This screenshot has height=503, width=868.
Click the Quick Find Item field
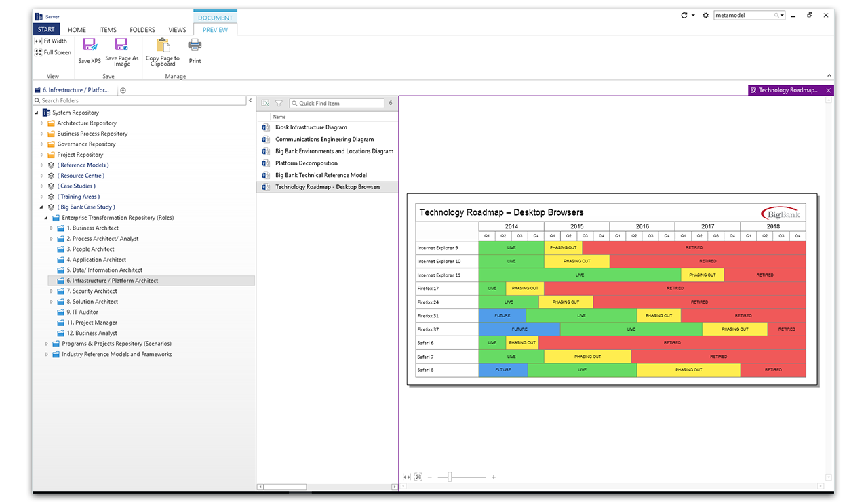pyautogui.click(x=336, y=103)
